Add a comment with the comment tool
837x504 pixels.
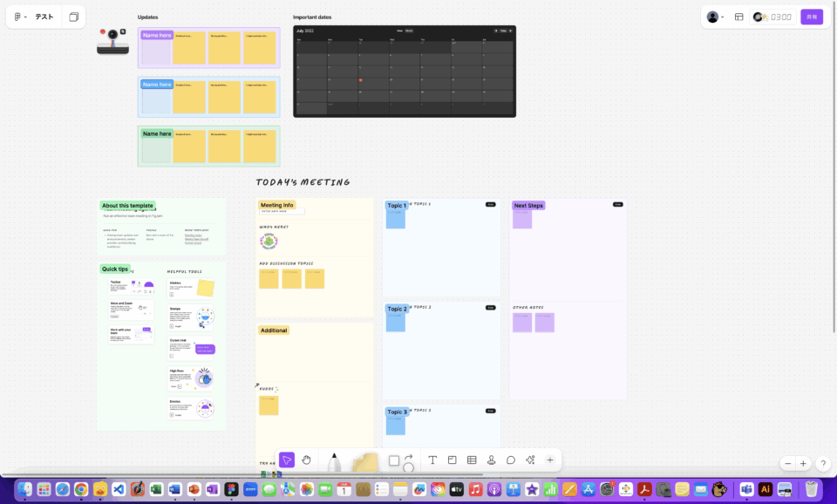click(x=511, y=460)
